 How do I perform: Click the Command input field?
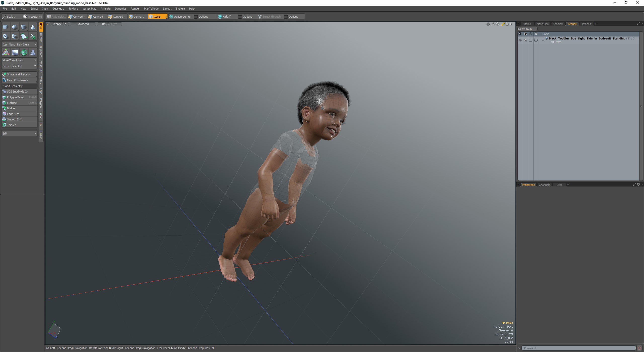pos(578,348)
